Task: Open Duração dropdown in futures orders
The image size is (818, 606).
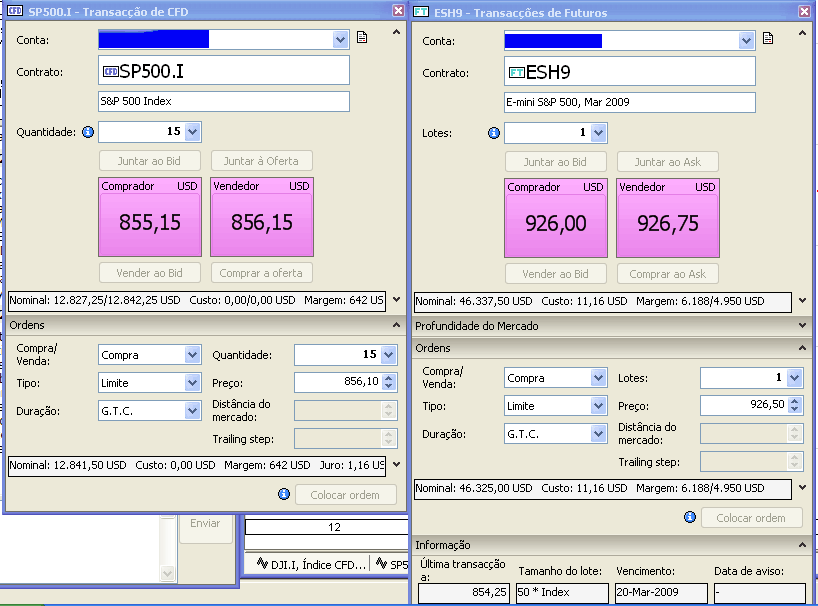Action: click(x=598, y=434)
